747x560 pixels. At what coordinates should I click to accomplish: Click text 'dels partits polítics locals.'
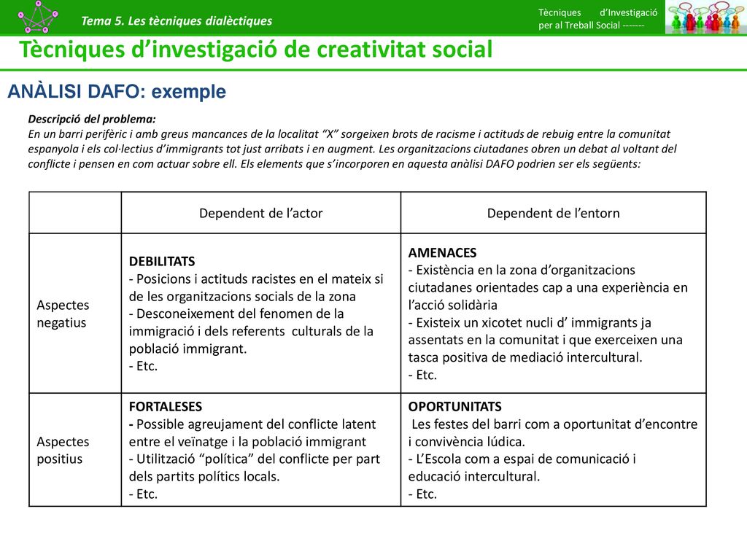pos(204,477)
